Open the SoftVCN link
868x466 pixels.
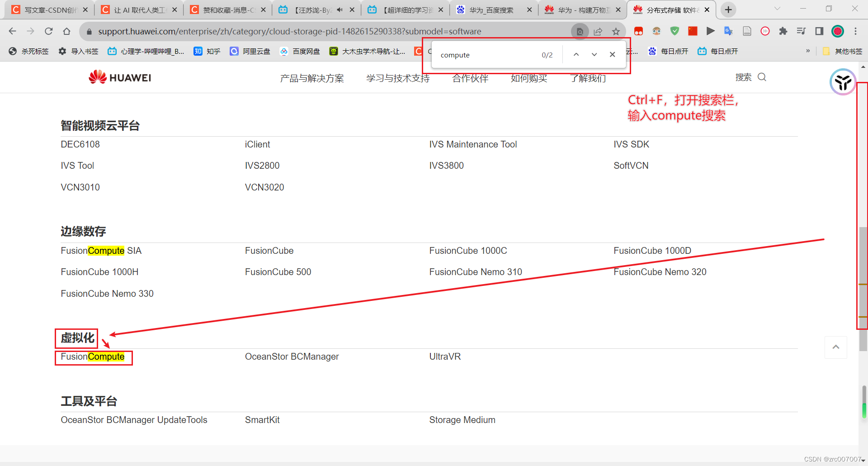click(x=631, y=166)
